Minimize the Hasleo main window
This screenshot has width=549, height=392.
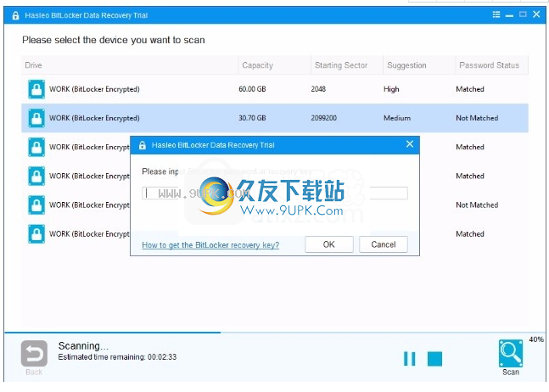509,15
